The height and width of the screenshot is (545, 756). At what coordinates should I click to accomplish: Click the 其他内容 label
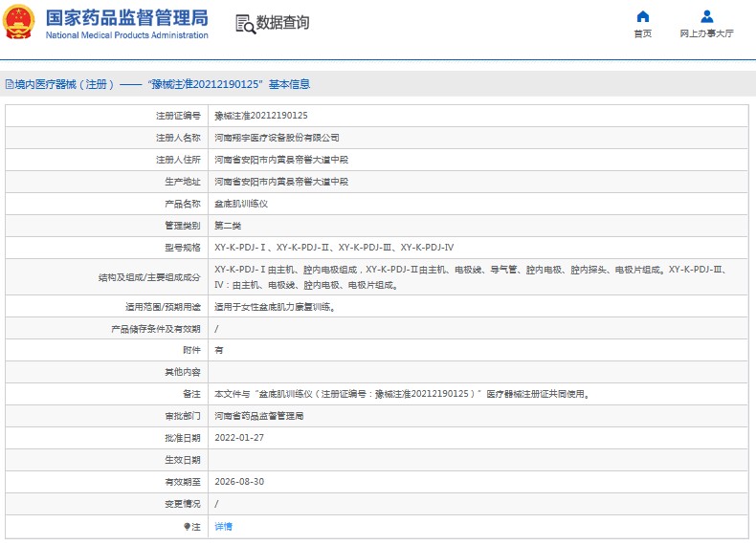[182, 372]
